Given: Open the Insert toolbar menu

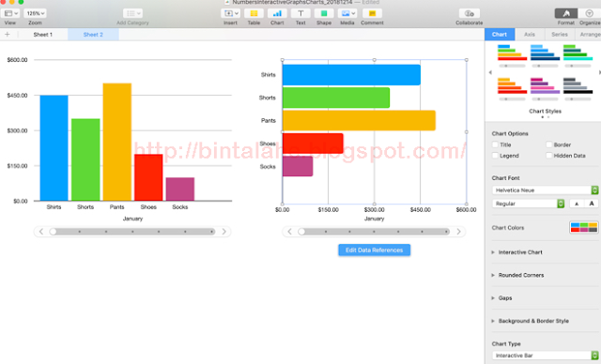Looking at the screenshot, I should click(230, 13).
